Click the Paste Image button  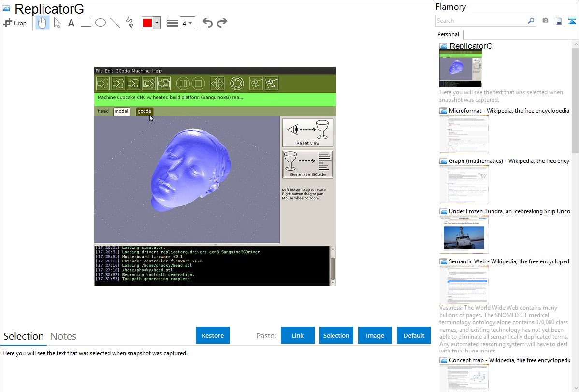pyautogui.click(x=375, y=335)
